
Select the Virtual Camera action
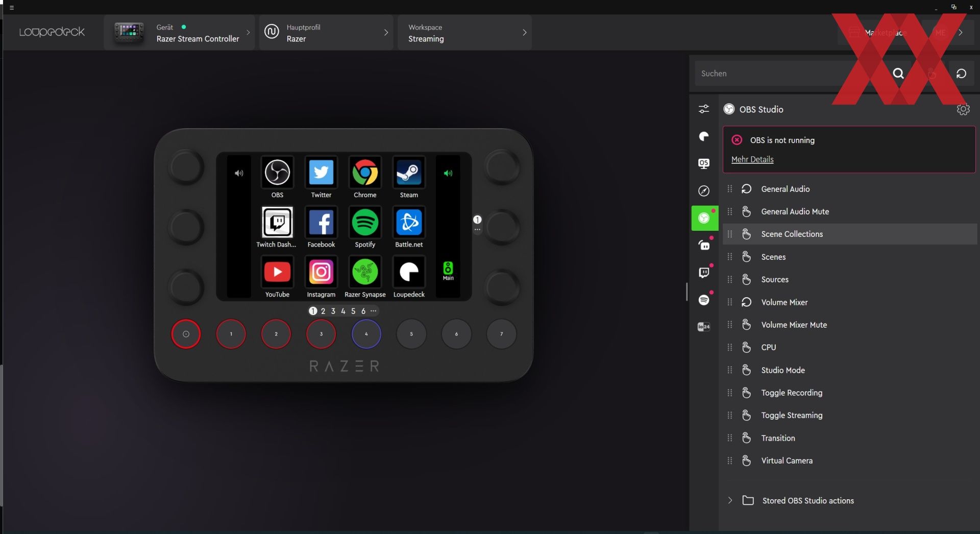coord(849,460)
